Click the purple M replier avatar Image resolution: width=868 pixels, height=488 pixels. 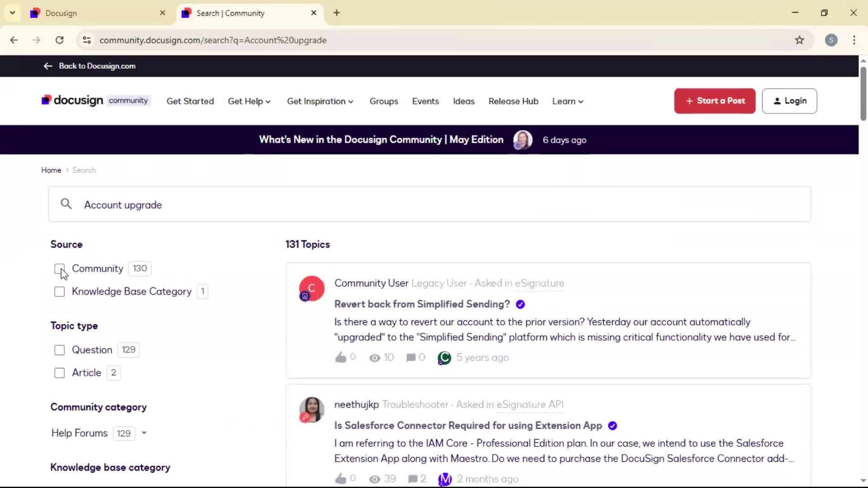445,479
